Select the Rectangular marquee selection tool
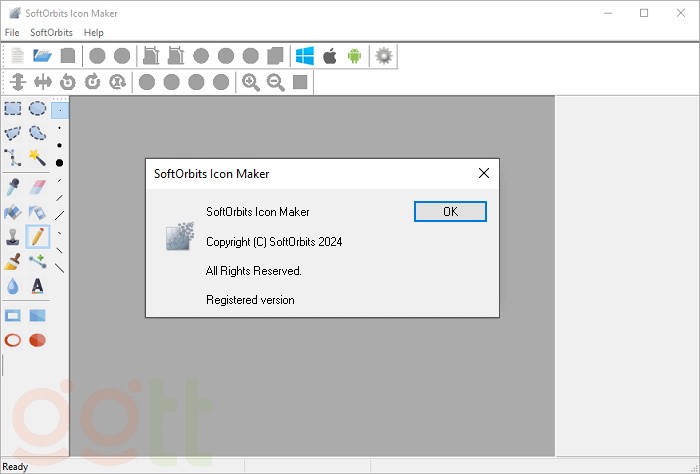Image resolution: width=700 pixels, height=474 pixels. (13, 108)
